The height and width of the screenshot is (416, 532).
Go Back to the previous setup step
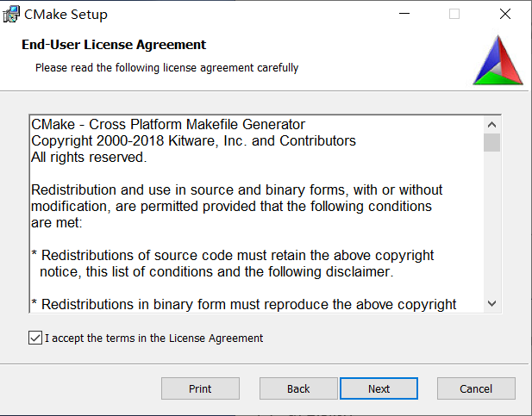[x=298, y=388]
